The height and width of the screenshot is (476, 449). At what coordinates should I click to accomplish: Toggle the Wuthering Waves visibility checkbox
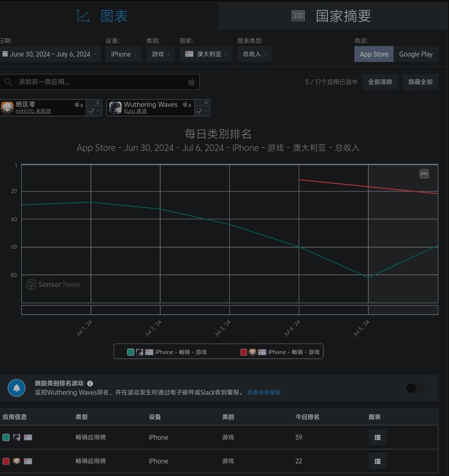199,111
